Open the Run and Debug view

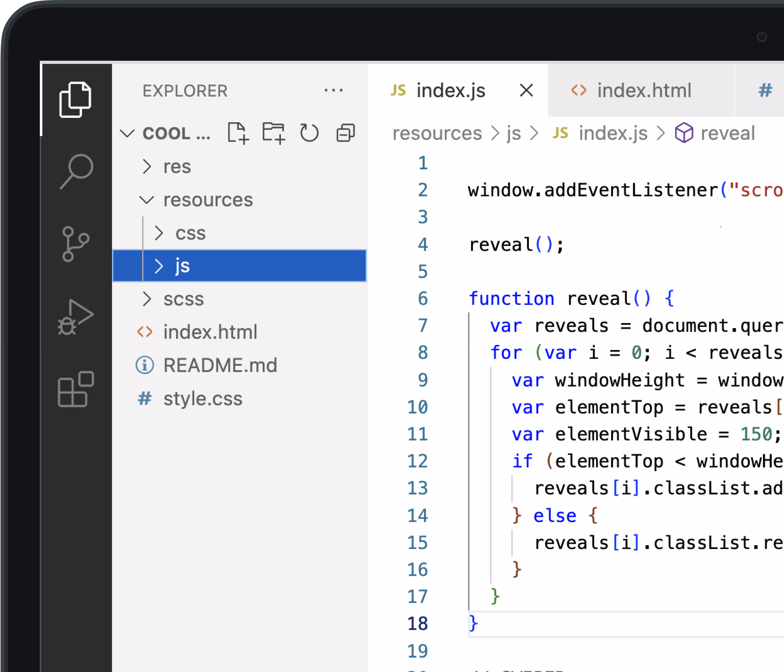75,317
